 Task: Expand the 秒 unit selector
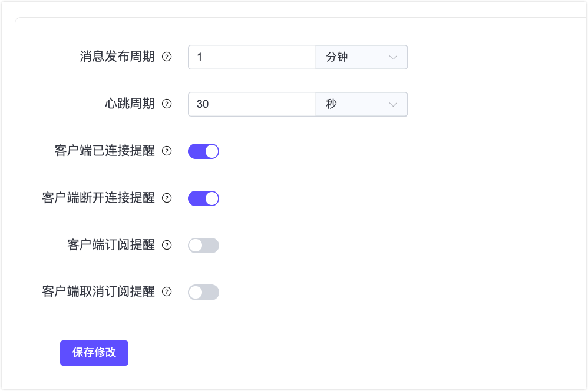(361, 104)
